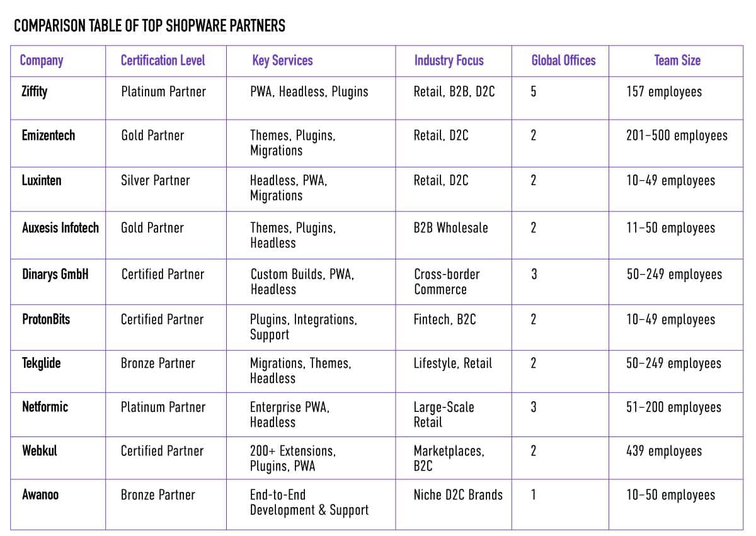Click the Awanoo company name
This screenshot has width=756, height=536.
tap(40, 494)
